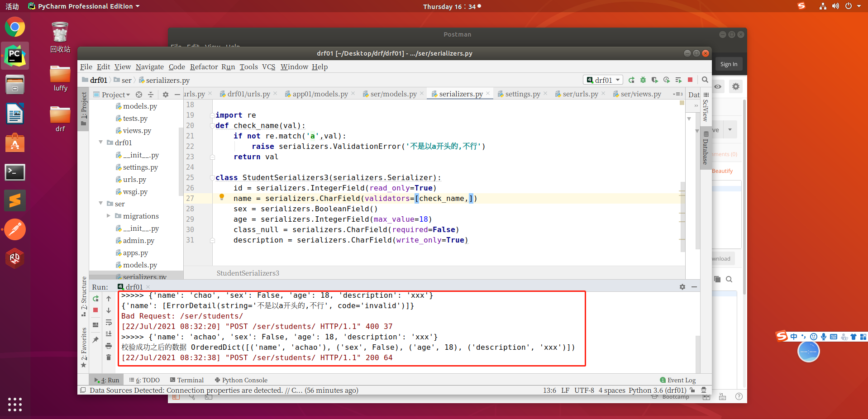Fold the check_name function at line 20
Viewport: 868px width, 419px height.
pyautogui.click(x=212, y=126)
